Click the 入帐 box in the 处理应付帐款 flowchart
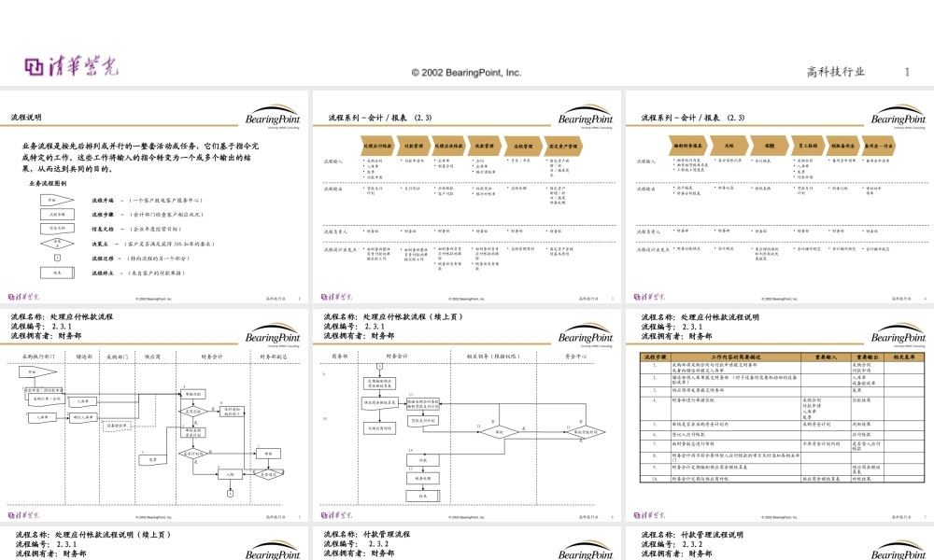934x560 pixels. click(230, 474)
